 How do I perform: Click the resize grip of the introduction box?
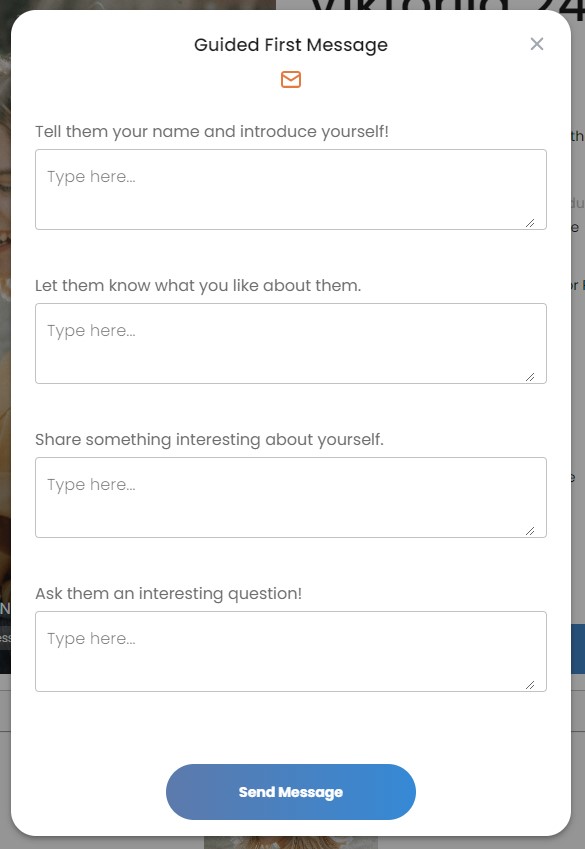tap(530, 223)
